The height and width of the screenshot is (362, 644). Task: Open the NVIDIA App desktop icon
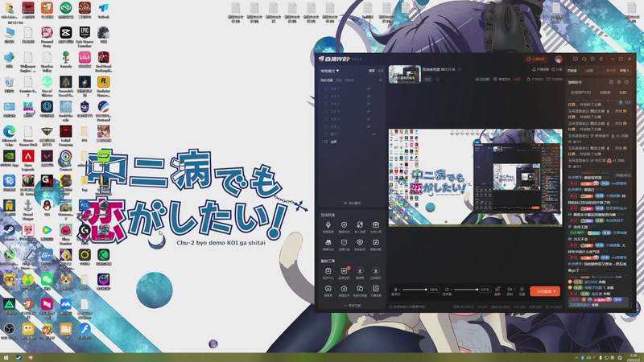[x=9, y=158]
